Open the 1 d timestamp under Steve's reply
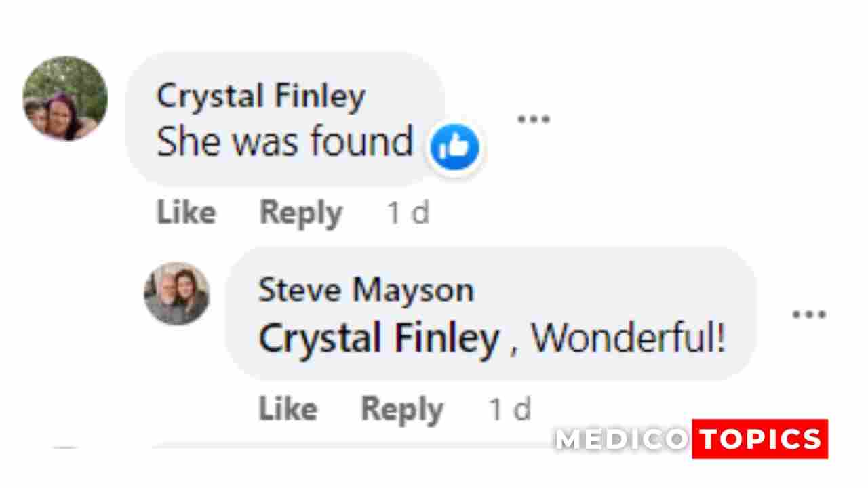Screen dimensions: 868x488 [510, 409]
